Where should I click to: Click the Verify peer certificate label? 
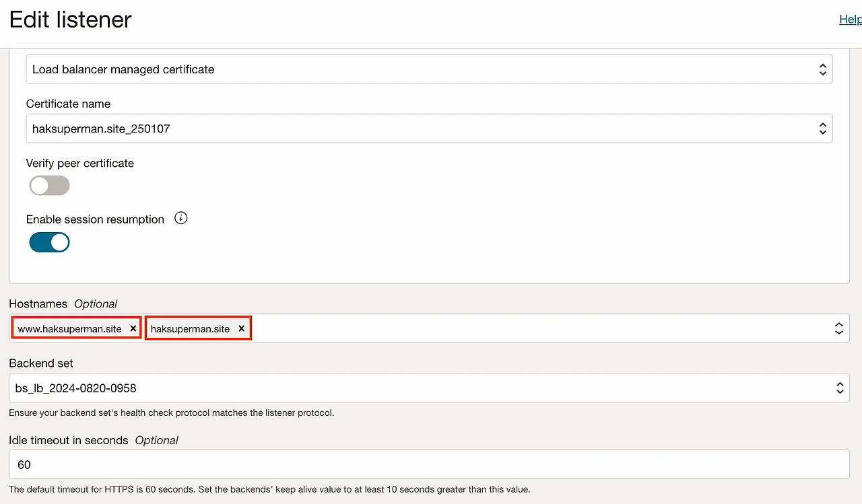[x=79, y=163]
